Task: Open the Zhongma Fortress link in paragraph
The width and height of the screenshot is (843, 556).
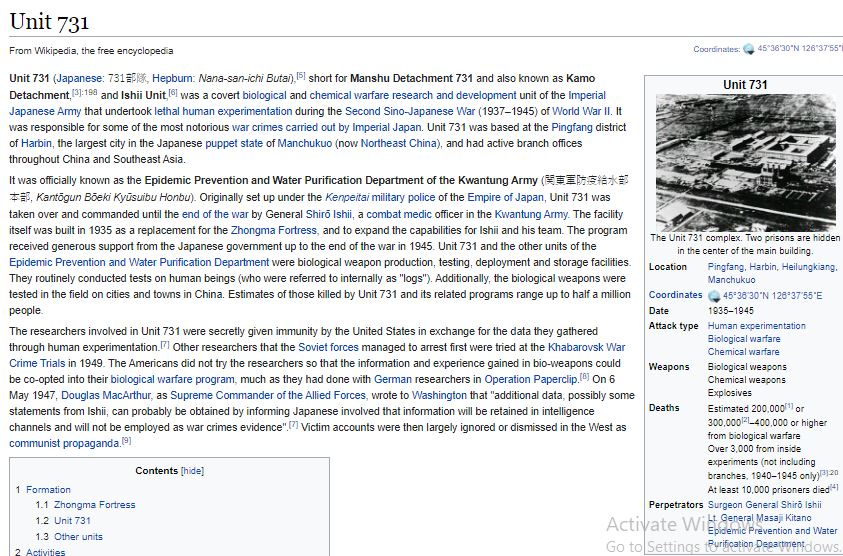Action: (x=274, y=230)
